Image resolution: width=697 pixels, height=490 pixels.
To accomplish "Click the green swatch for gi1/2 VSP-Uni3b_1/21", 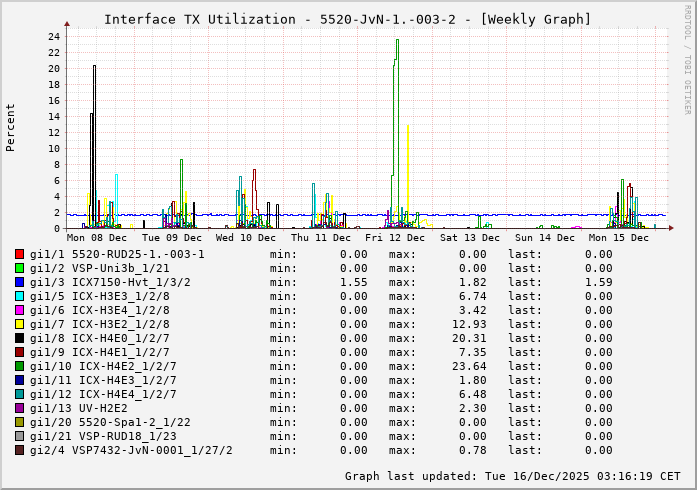I will tap(19, 268).
